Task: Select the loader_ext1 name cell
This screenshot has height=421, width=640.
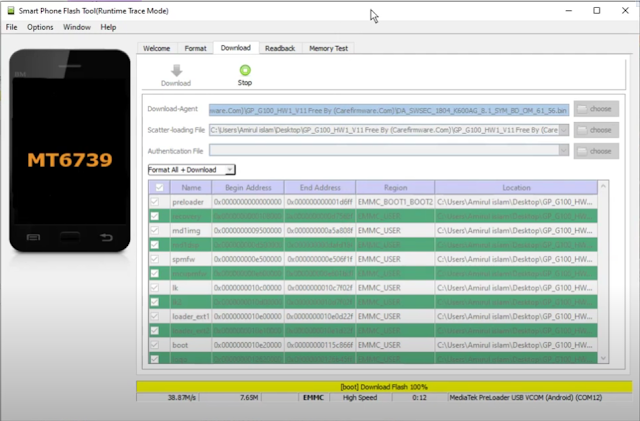Action: pyautogui.click(x=191, y=316)
